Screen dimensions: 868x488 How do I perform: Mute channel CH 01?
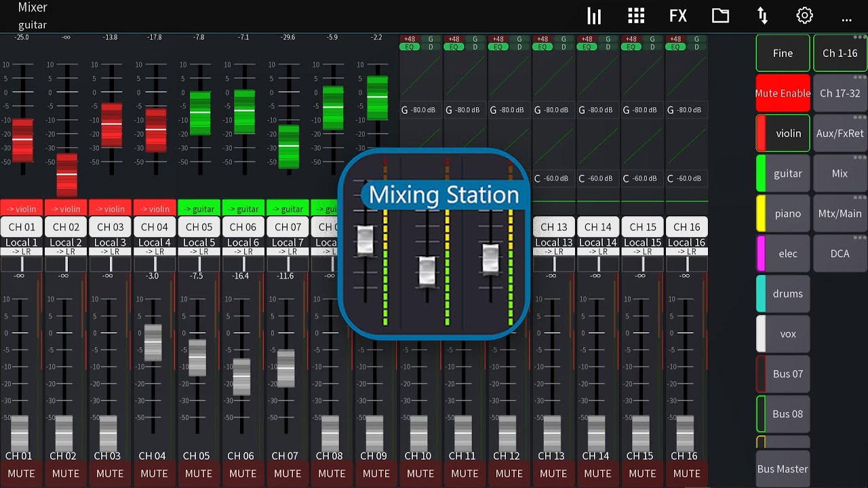pyautogui.click(x=21, y=474)
